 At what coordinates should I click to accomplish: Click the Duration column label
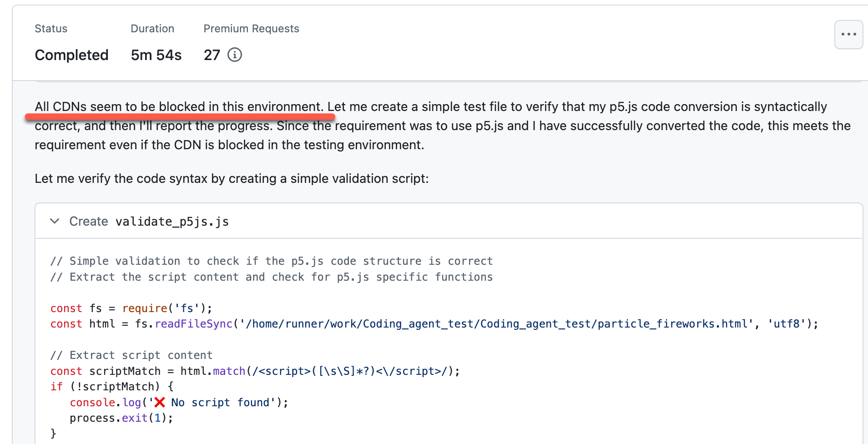[x=152, y=29]
